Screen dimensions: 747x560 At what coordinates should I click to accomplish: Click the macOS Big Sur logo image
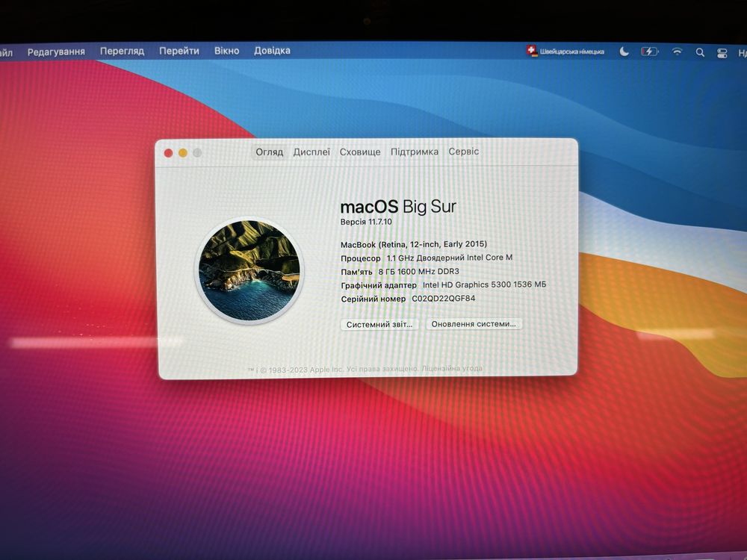(x=249, y=270)
